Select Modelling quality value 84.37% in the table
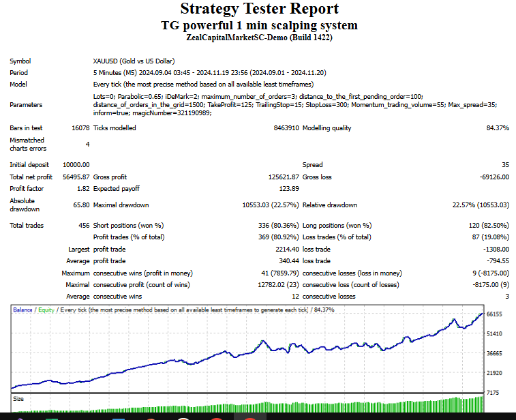 pyautogui.click(x=498, y=128)
